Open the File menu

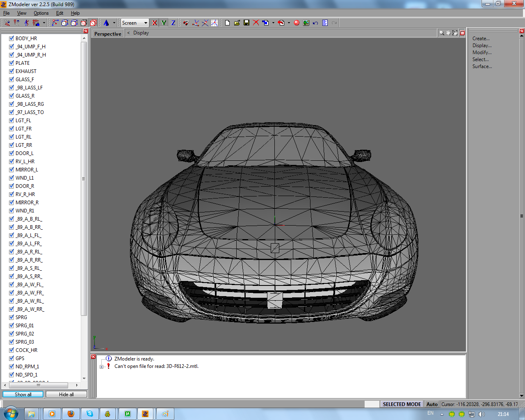pos(7,13)
